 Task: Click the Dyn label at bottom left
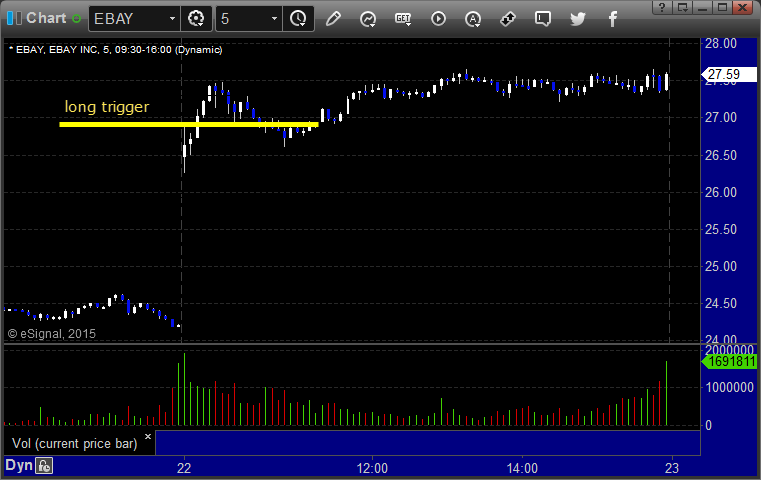19,465
